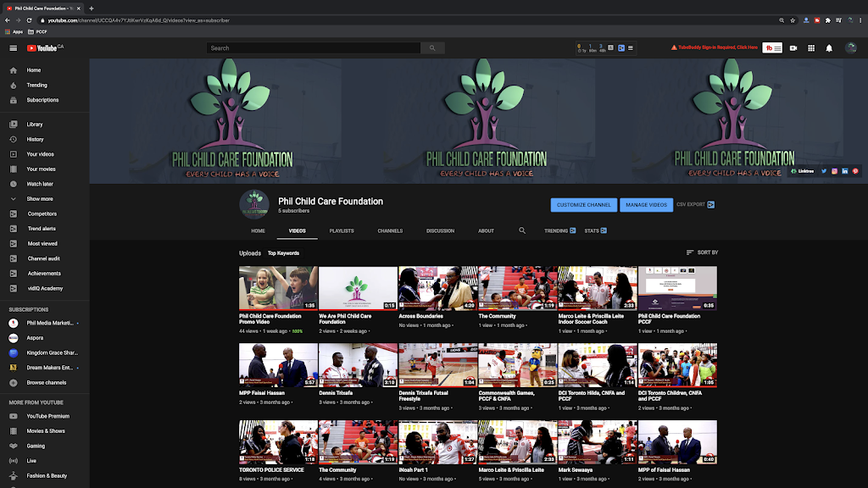Open We Are Phil Child Care Foundation thumbnail
This screenshot has width=868, height=488.
click(359, 288)
